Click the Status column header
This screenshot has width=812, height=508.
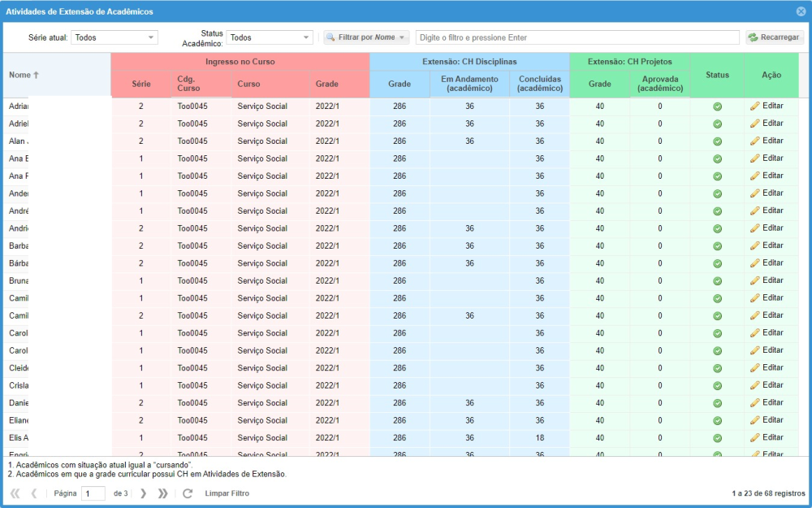pos(717,75)
